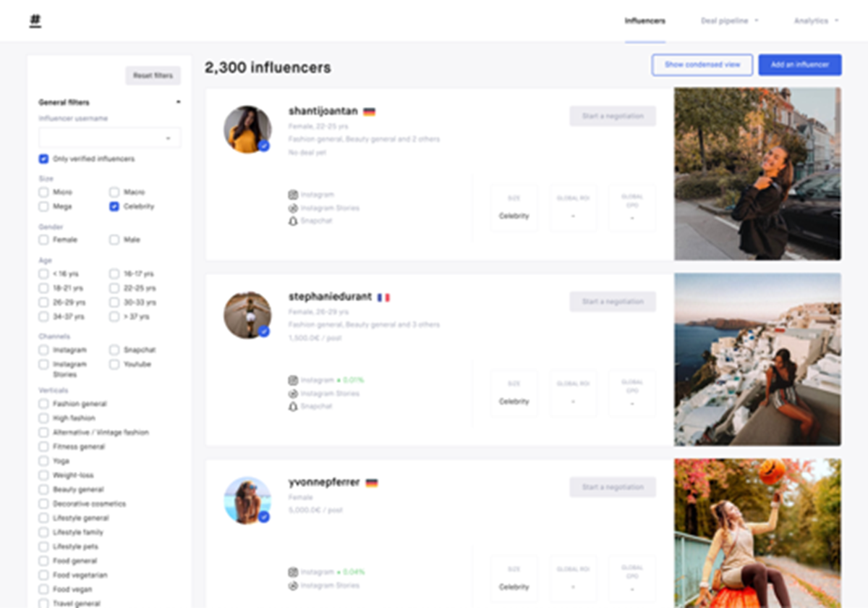868x608 pixels.
Task: Click the verified badge on yvonnepferrer's avatar
Action: 264,517
